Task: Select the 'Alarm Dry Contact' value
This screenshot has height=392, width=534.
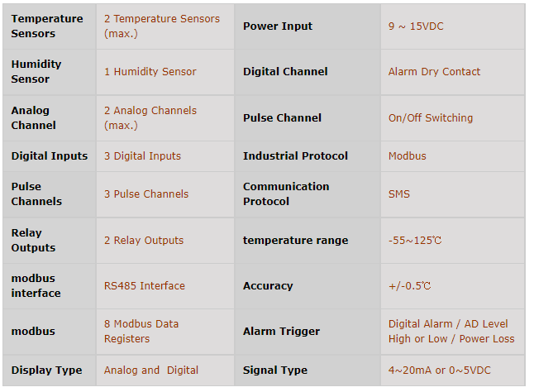Action: click(x=434, y=72)
